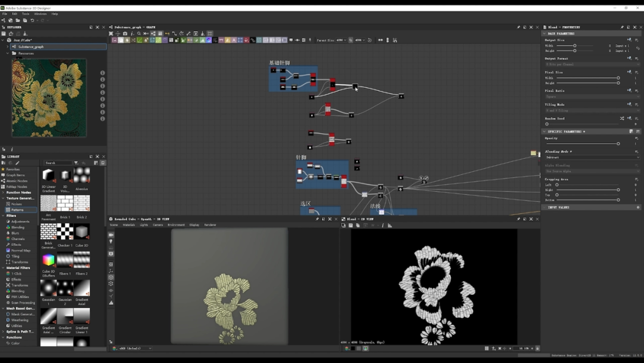The height and width of the screenshot is (363, 644).
Task: Open the Windows menu
Action: (x=41, y=14)
